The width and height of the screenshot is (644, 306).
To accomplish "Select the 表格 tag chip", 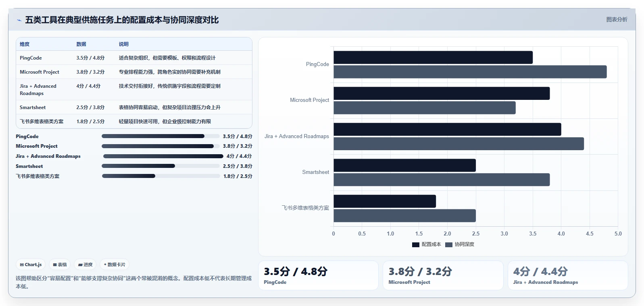I will (60, 265).
